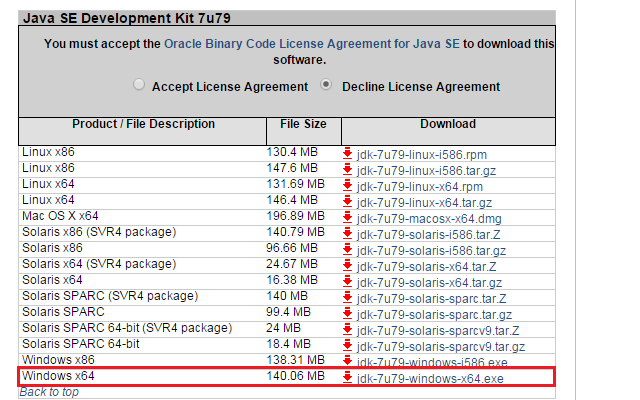Click download arrow icon for jdk-7u79-solaris-x64.tar.Z

pos(347,266)
